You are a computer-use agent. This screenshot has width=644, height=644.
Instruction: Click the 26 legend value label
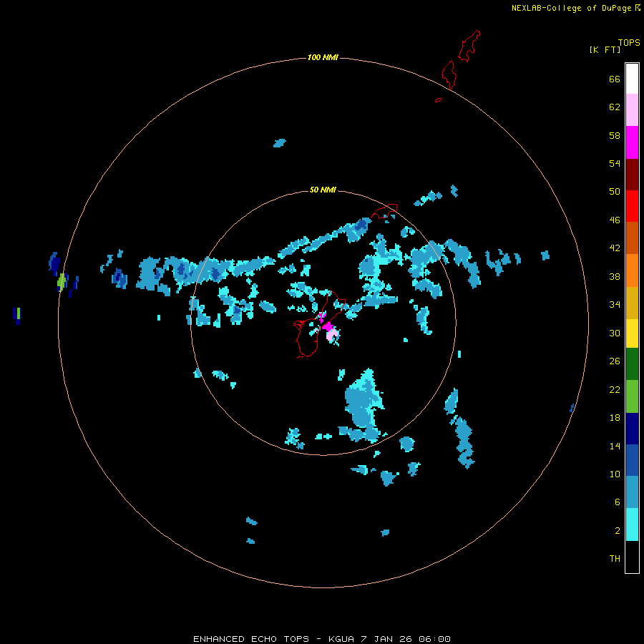point(615,361)
